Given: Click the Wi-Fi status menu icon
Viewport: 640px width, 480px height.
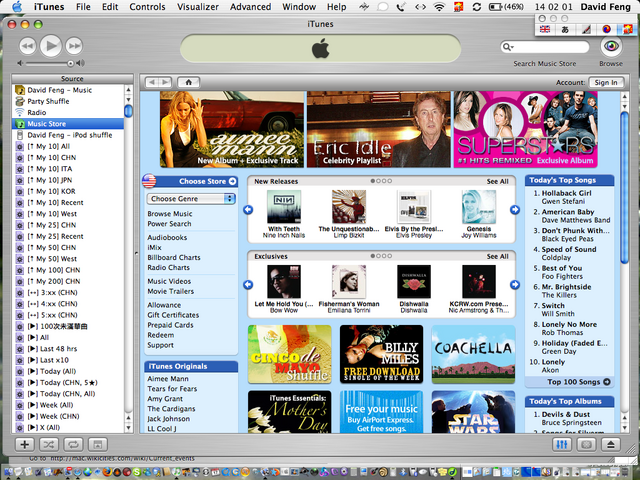Looking at the screenshot, I should [x=439, y=7].
